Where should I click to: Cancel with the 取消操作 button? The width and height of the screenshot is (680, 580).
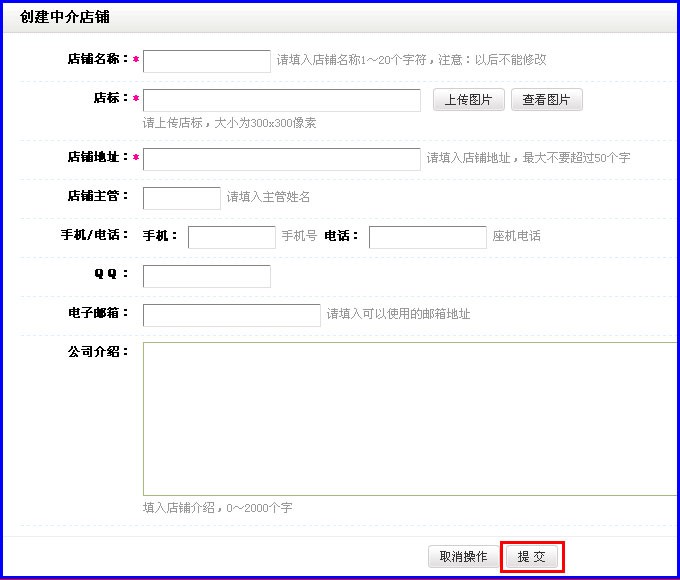tap(463, 557)
